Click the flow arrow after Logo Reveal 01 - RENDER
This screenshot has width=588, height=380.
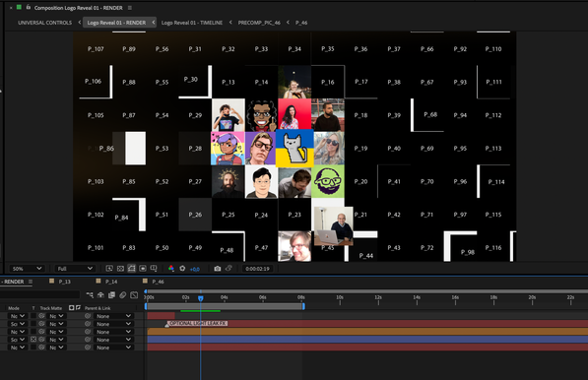pos(154,23)
